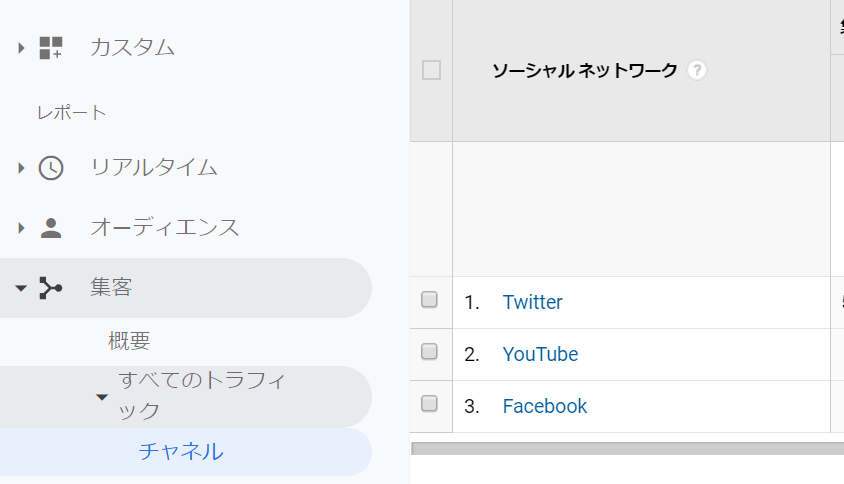
Task: Click the レポート section label
Action: click(x=72, y=113)
